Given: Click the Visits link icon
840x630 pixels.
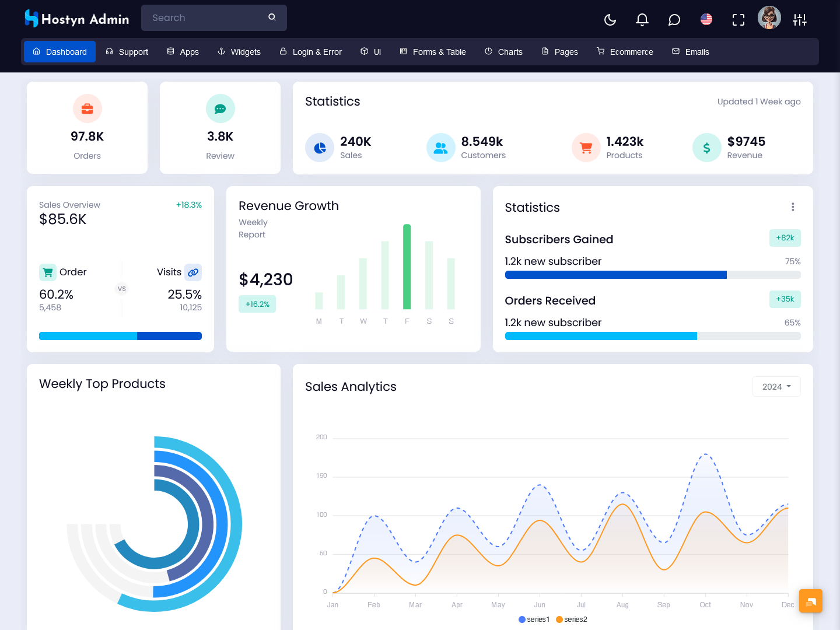Looking at the screenshot, I should [193, 272].
